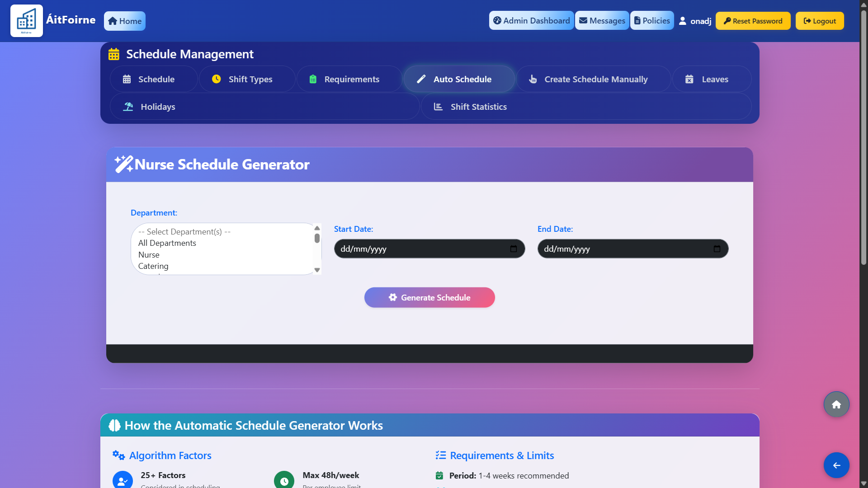The height and width of the screenshot is (488, 868).
Task: Click the pencil icon on Auto Schedule
Action: point(420,79)
